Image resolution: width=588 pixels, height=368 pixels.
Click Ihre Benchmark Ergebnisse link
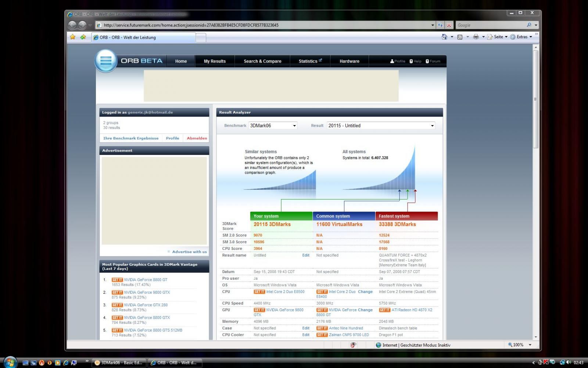(x=131, y=138)
